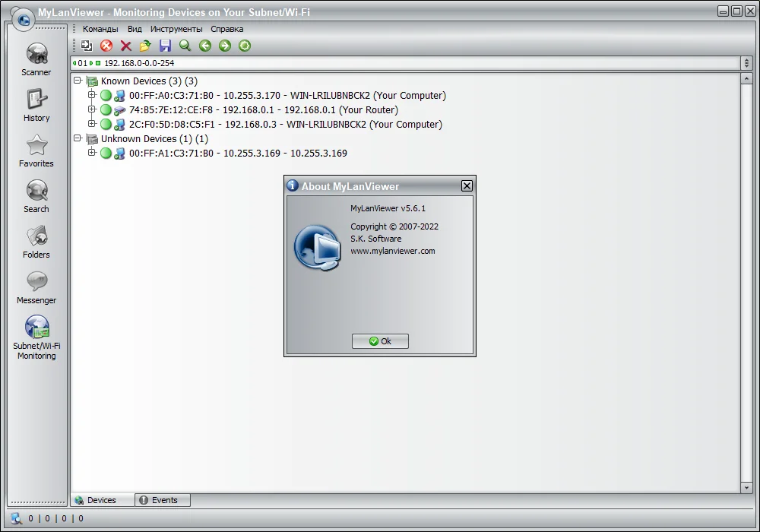Click the vertical scrollbar down arrow

[746, 487]
